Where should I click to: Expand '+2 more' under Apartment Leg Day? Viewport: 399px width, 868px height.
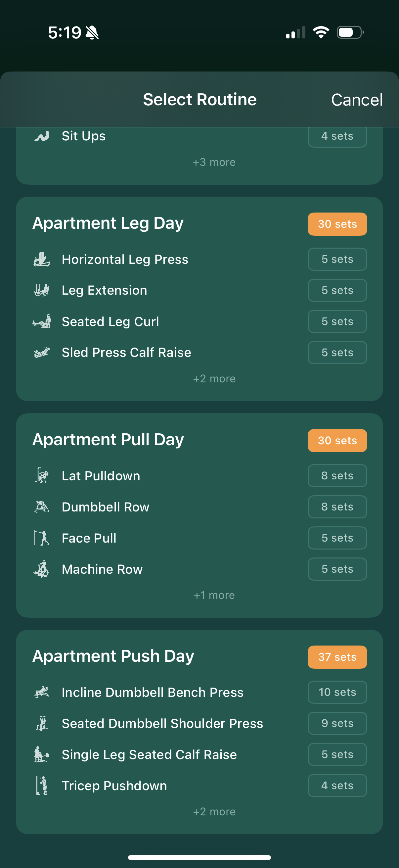click(214, 379)
